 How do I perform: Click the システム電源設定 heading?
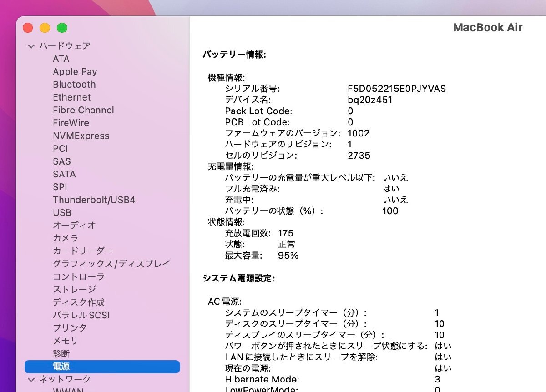(x=238, y=278)
